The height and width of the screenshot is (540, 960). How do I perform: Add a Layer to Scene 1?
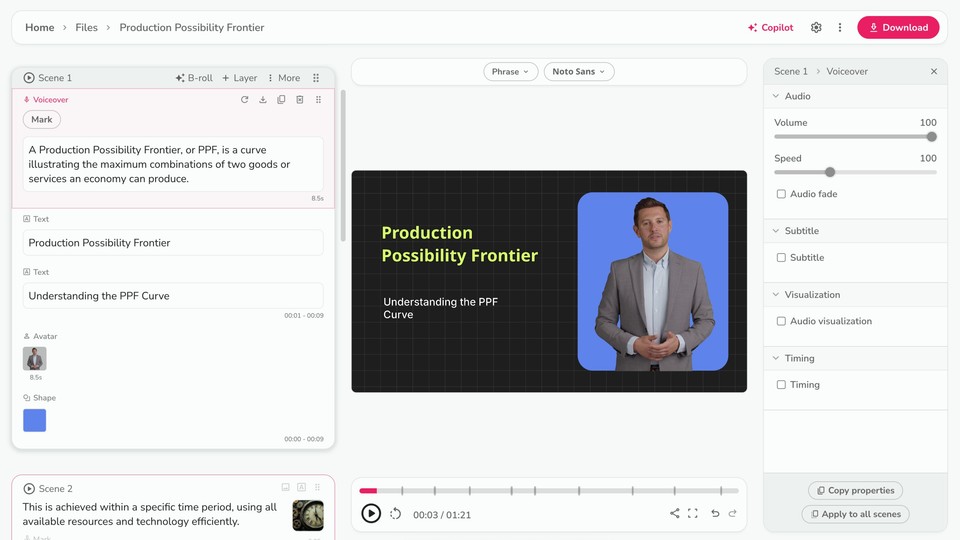click(x=239, y=78)
